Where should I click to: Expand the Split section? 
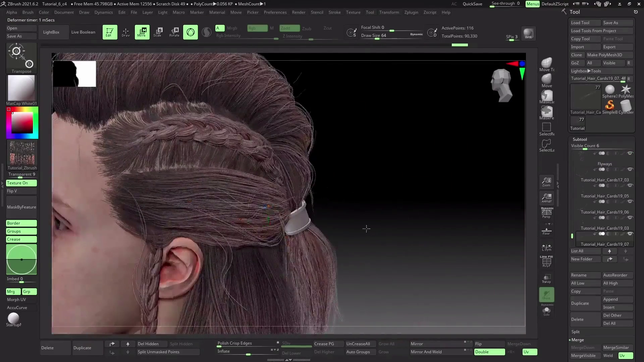click(575, 332)
